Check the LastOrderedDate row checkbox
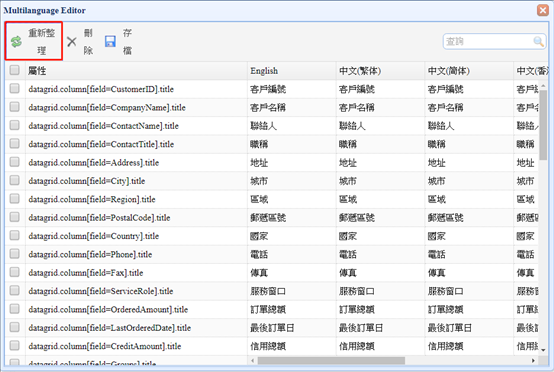Screen dimensions: 554x372 click(14, 327)
